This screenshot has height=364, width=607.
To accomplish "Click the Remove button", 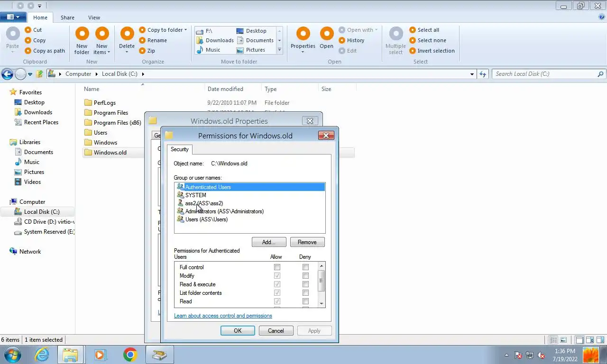I will click(x=307, y=242).
